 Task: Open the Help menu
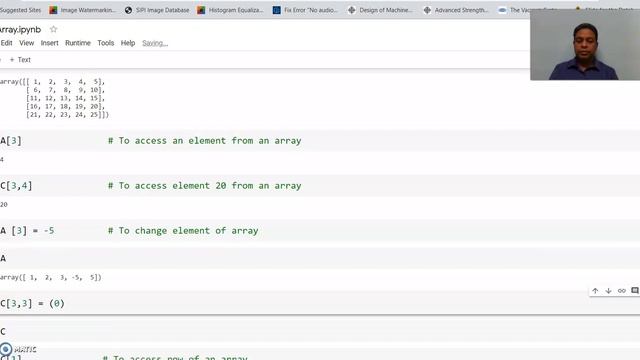(128, 43)
